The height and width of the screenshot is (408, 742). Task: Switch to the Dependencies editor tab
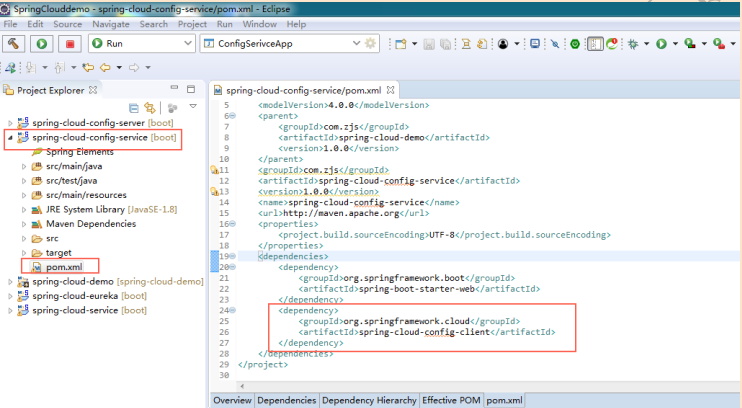[286, 400]
